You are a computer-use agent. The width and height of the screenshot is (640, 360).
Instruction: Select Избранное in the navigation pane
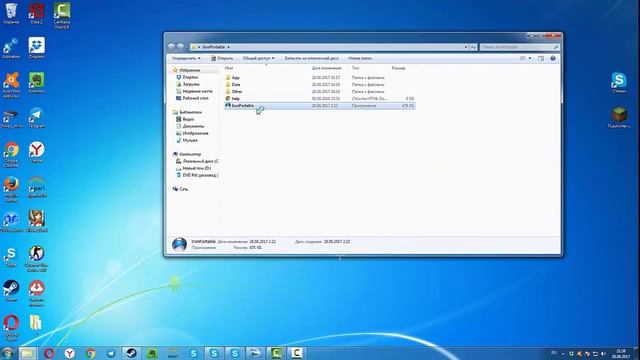click(x=189, y=70)
